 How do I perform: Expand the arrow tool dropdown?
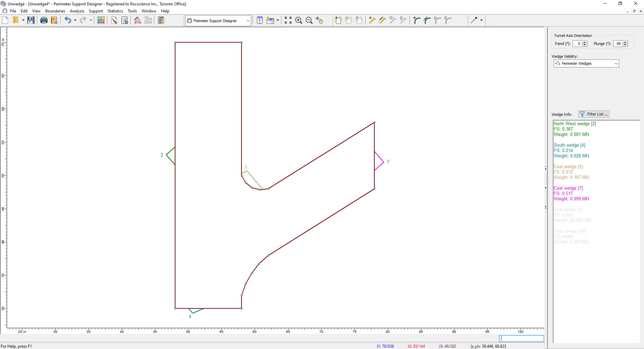click(x=481, y=20)
